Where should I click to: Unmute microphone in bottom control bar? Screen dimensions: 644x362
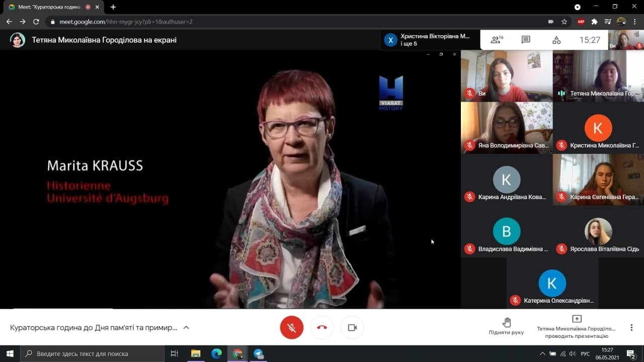tap(292, 327)
